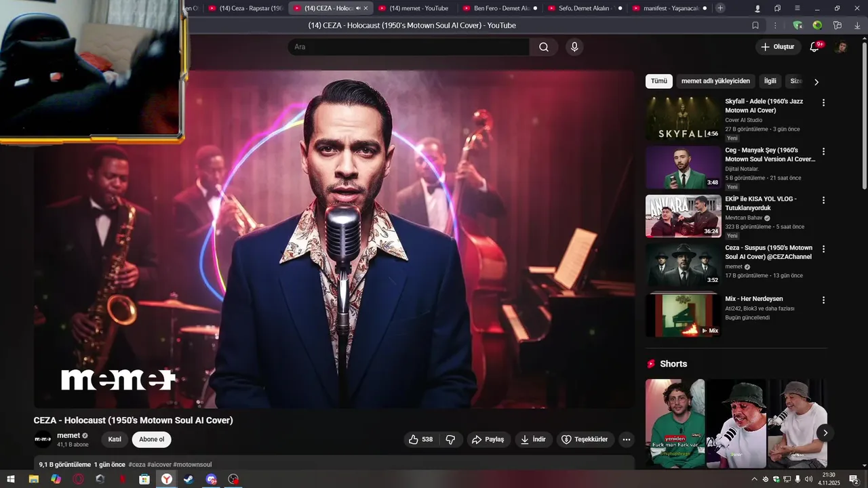Open the bookmarks collections icon
The image size is (868, 488).
777,8
